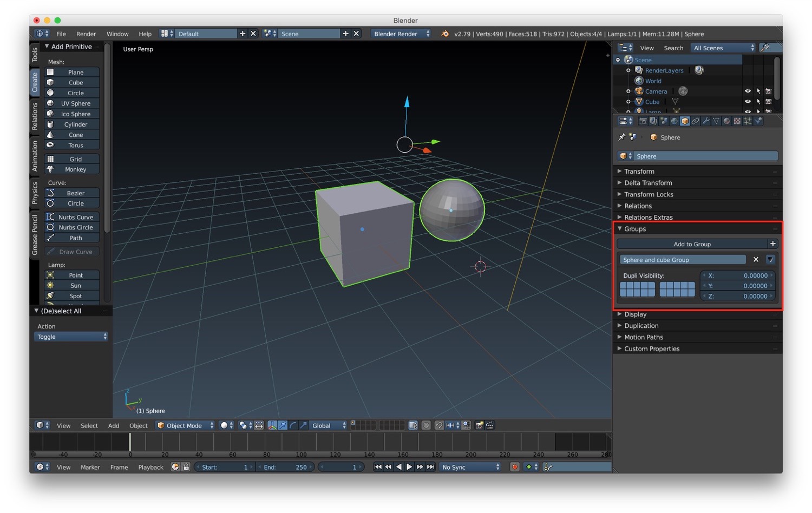
Task: Toggle Camera renderability in outliner
Action: click(x=768, y=91)
